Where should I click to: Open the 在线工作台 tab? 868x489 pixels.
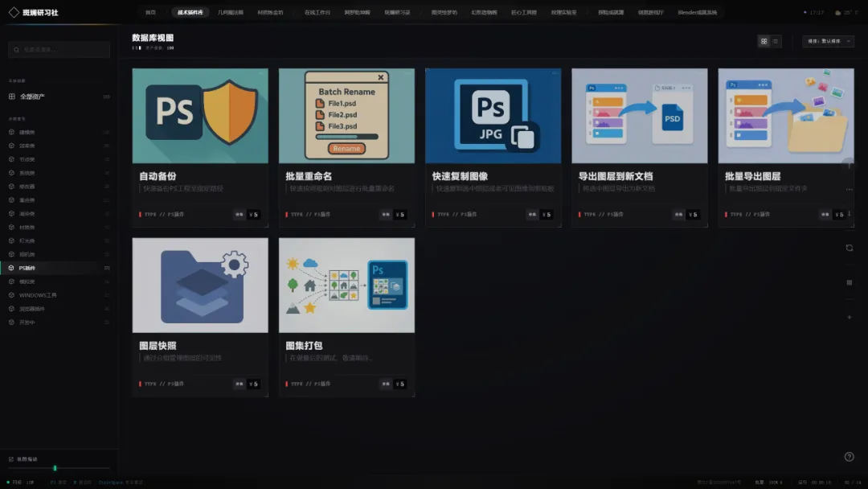coord(317,12)
